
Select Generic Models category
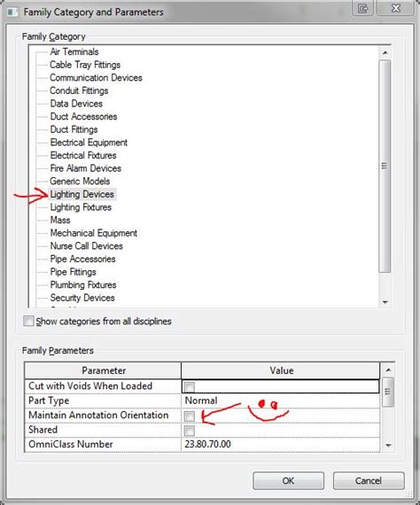(80, 181)
